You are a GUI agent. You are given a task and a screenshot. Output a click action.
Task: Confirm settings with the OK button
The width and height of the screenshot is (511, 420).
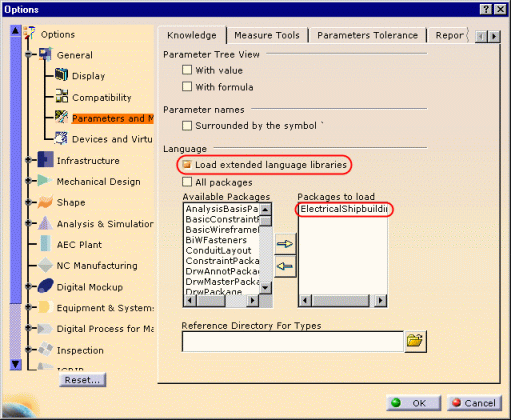(x=414, y=403)
